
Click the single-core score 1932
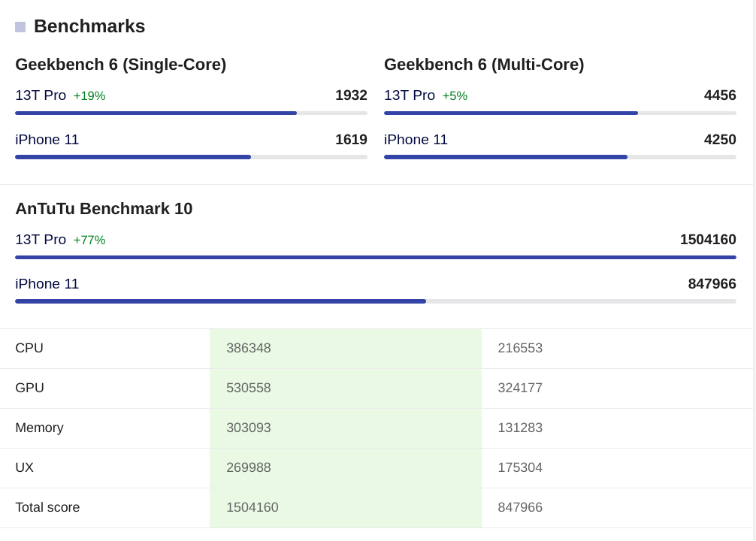[351, 95]
